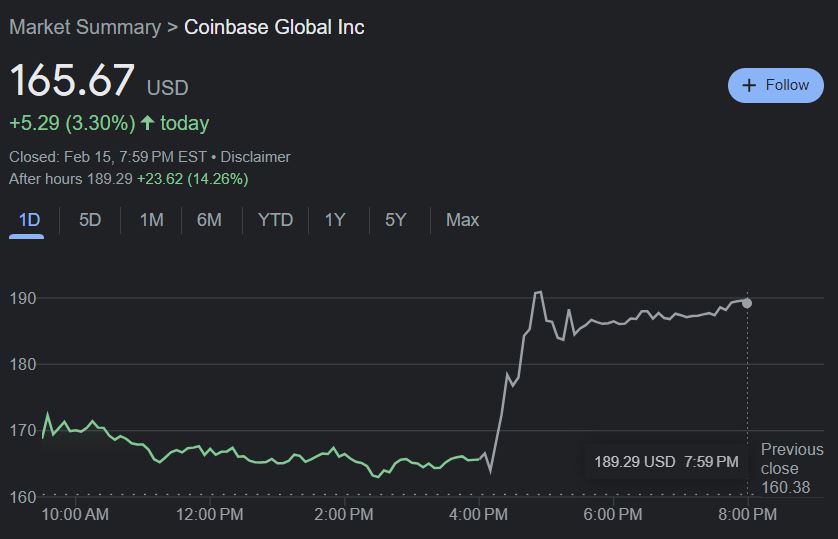
Task: Click the 190 y-axis label
Action: click(x=23, y=298)
